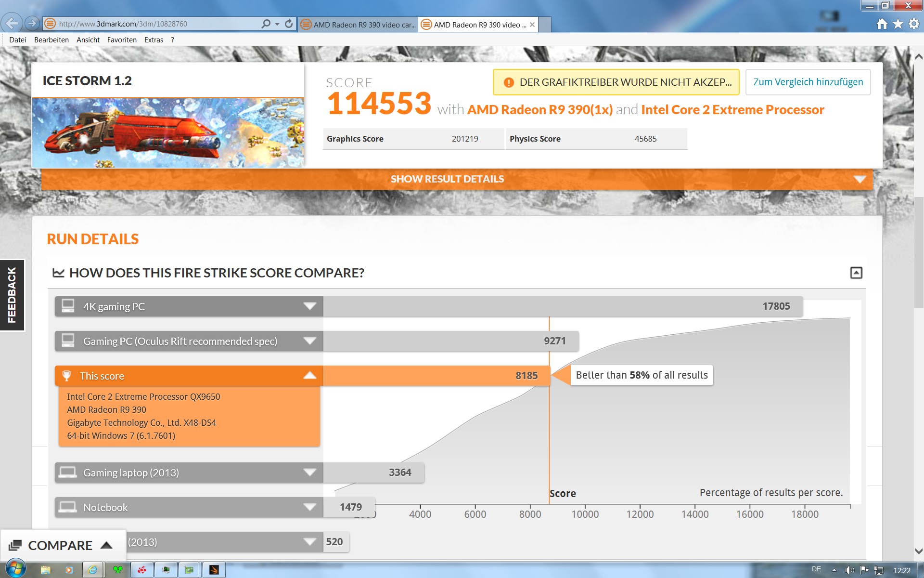This screenshot has width=924, height=578.
Task: Expand the Gaming laptop (2013) entry
Action: click(x=309, y=473)
